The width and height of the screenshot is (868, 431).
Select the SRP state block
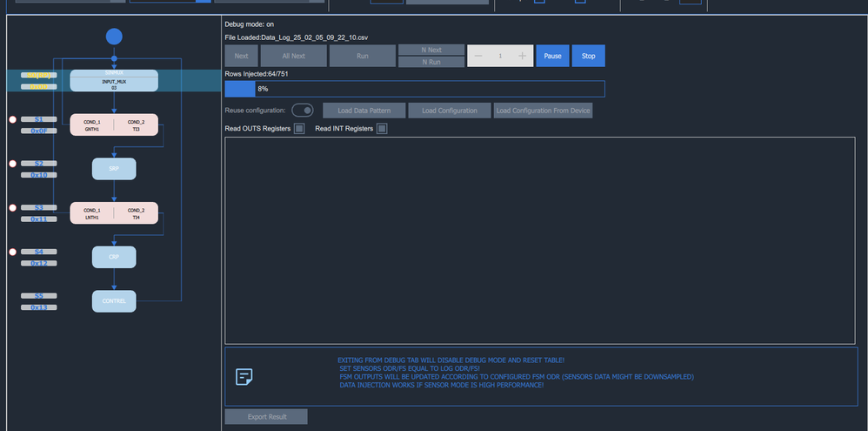click(114, 168)
